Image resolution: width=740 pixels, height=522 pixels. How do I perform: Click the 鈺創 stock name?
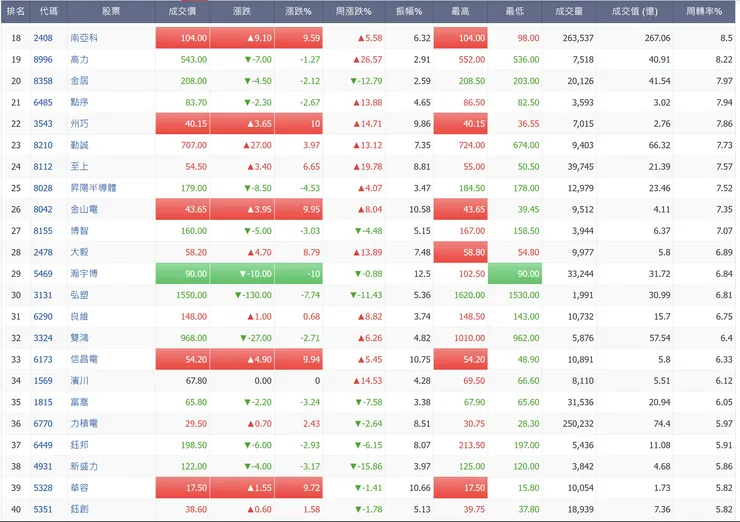point(78,509)
